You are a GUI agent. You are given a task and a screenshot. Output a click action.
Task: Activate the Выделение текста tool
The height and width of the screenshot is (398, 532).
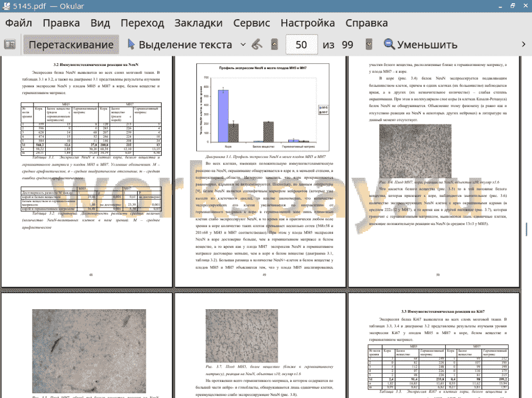pos(180,45)
